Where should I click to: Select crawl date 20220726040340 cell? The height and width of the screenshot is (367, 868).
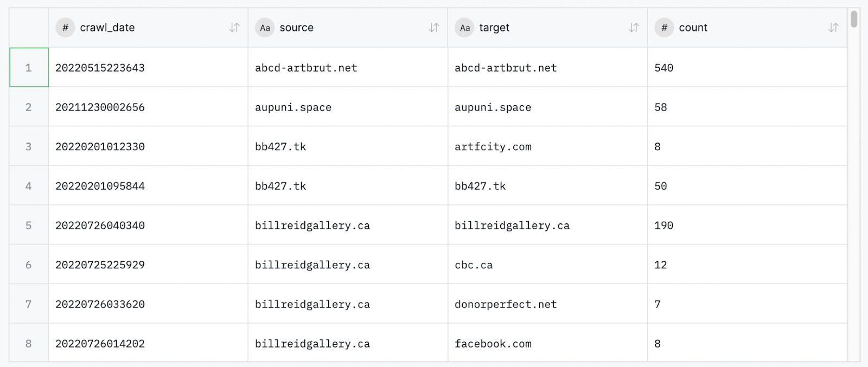click(148, 225)
